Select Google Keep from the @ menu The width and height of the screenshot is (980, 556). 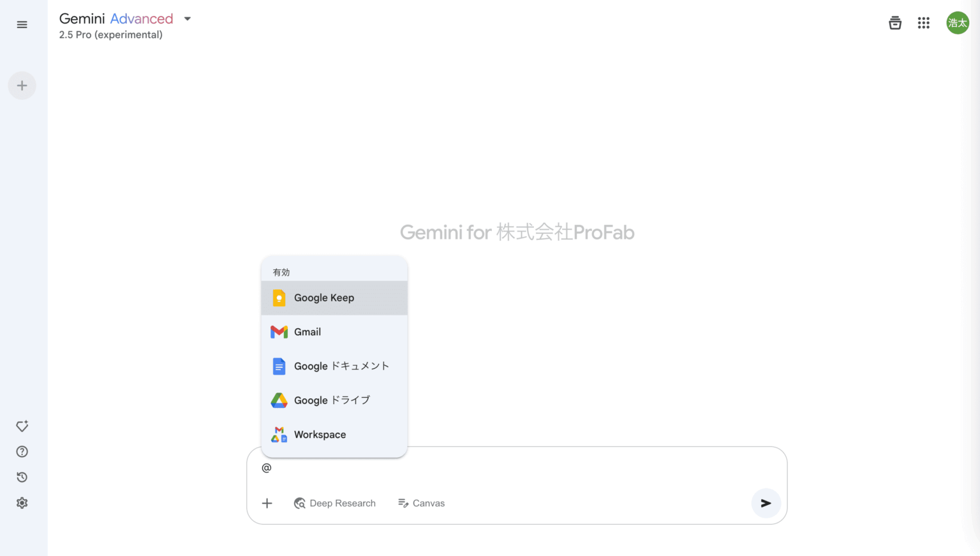[323, 297]
